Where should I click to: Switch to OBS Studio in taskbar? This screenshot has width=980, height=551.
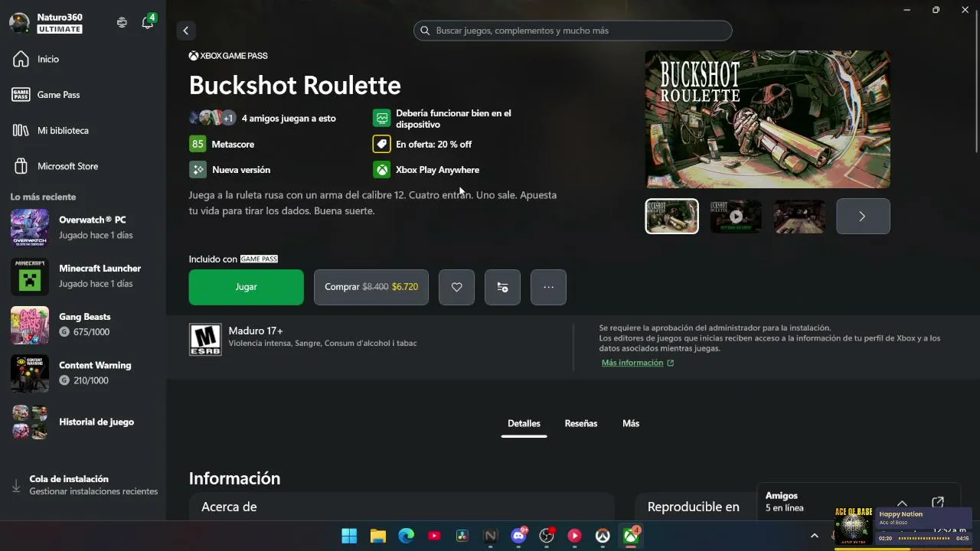[x=547, y=536]
